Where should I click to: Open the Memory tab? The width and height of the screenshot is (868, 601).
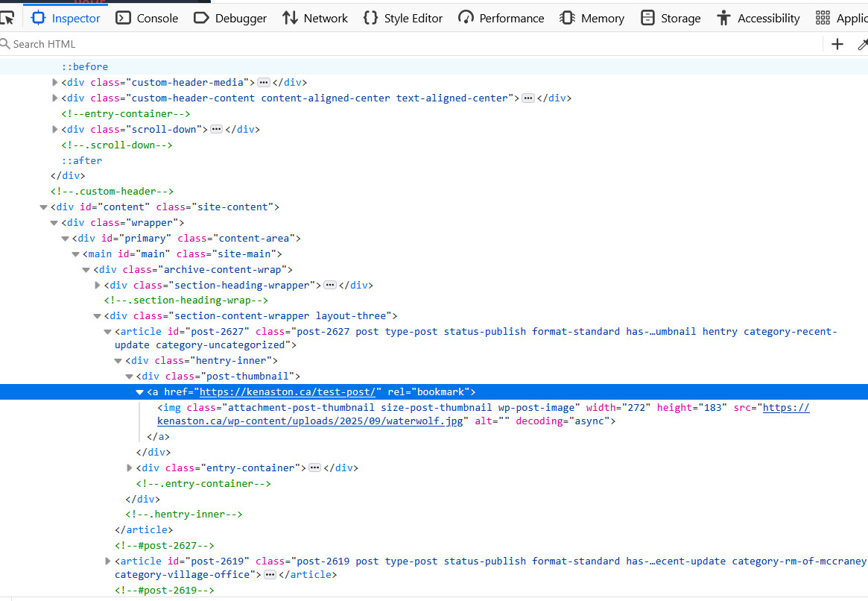(592, 18)
